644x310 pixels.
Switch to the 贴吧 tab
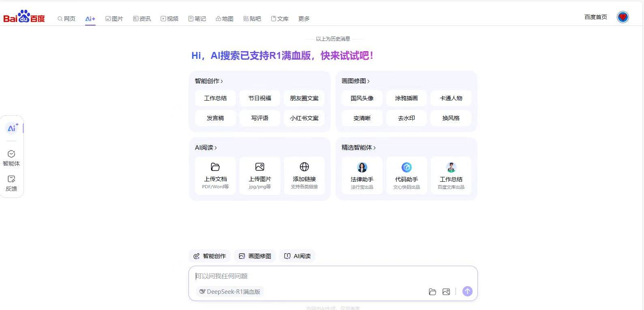click(x=252, y=19)
